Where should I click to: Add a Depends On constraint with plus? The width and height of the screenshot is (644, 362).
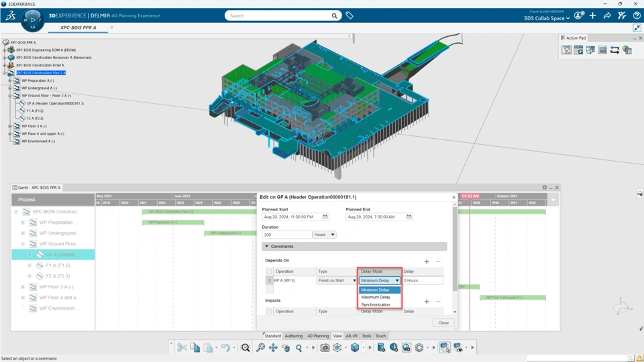tap(427, 261)
